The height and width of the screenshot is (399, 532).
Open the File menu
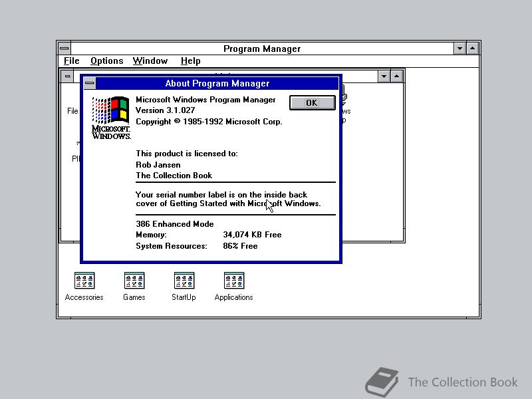point(72,61)
